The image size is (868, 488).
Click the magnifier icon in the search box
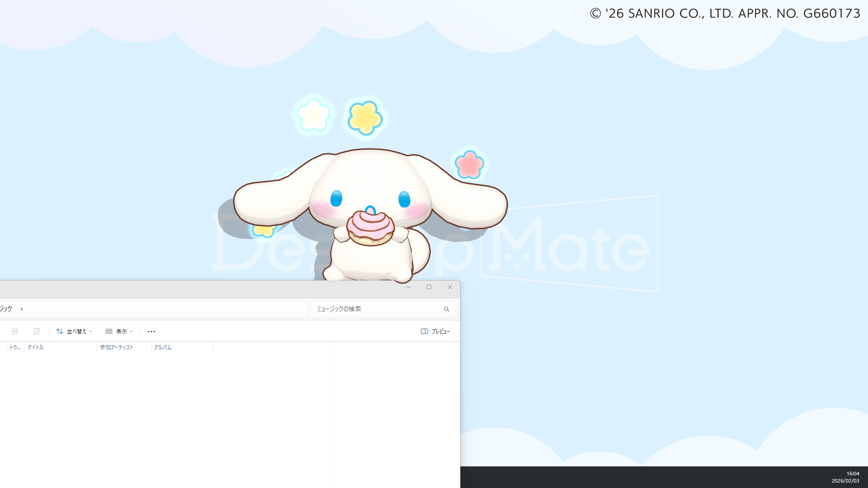446,309
